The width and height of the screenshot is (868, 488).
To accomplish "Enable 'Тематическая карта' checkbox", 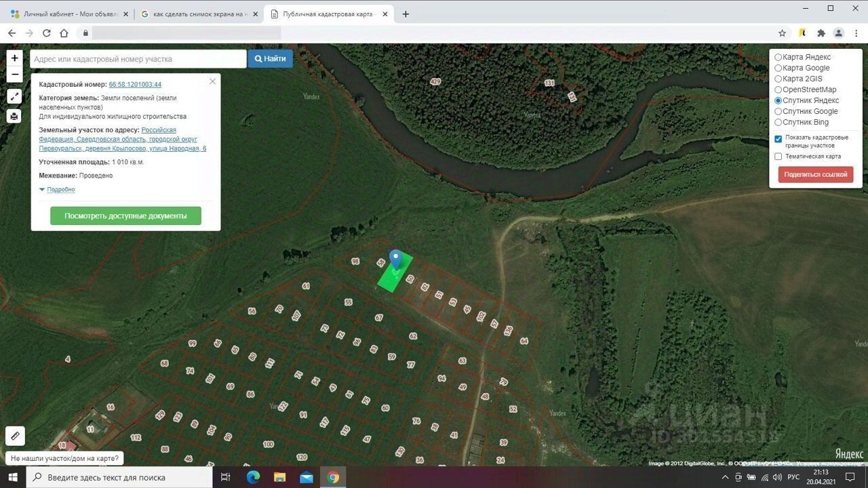I will point(778,157).
